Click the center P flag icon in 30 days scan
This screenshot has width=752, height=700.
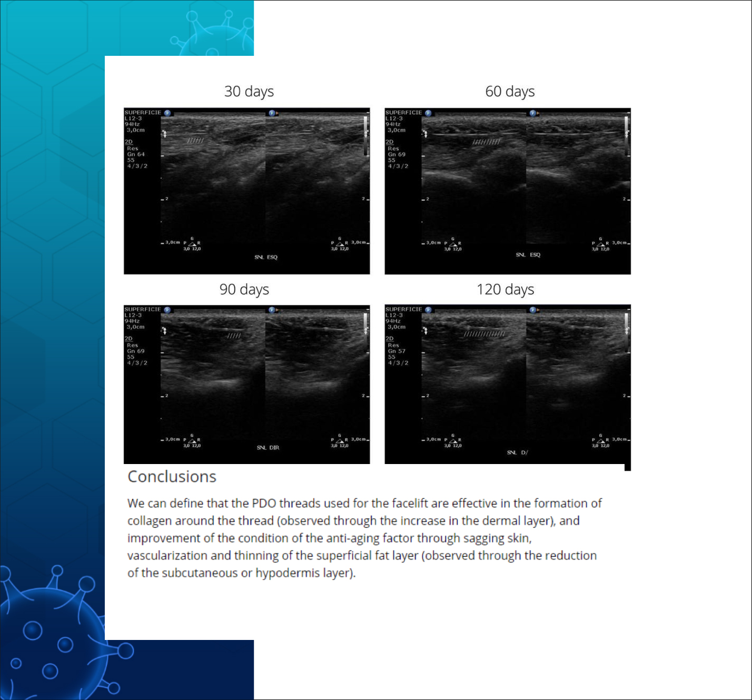click(x=272, y=113)
